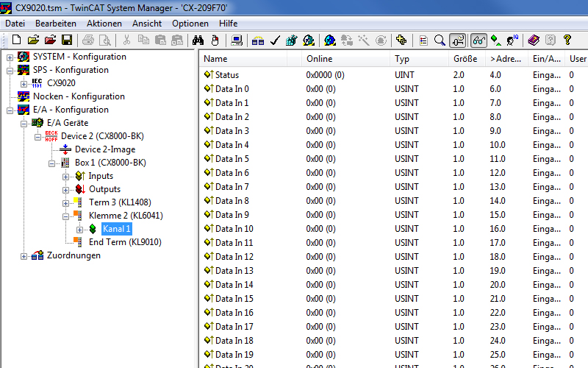
Task: Choose target system via the computer icon
Action: click(237, 40)
